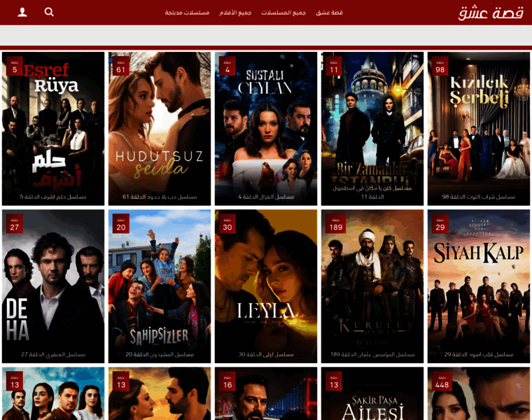Open the مسلسلات مدبلجة menu item

pos(187,13)
